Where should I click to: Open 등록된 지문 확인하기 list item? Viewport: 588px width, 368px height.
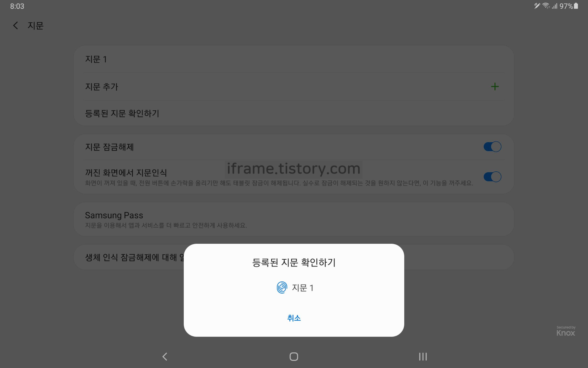(x=294, y=113)
